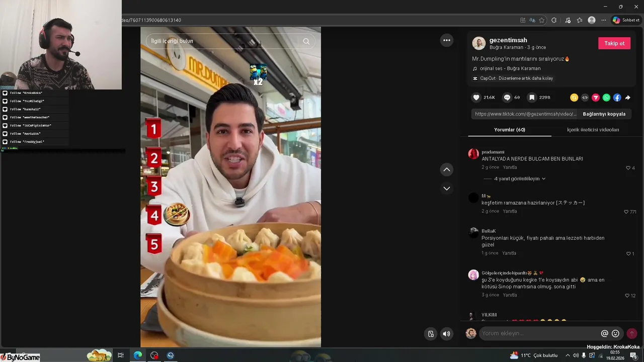
Task: Click 'İlgili içeriği bulun' search field
Action: [223, 41]
